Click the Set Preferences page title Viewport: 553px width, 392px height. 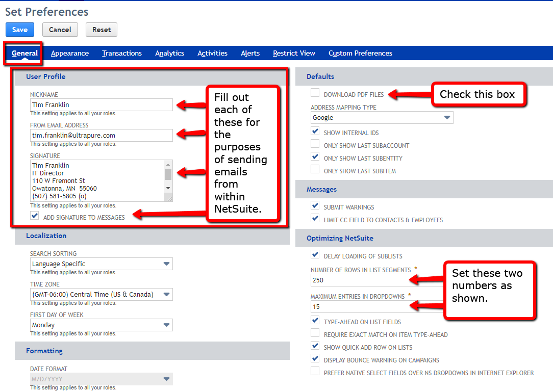46,12
